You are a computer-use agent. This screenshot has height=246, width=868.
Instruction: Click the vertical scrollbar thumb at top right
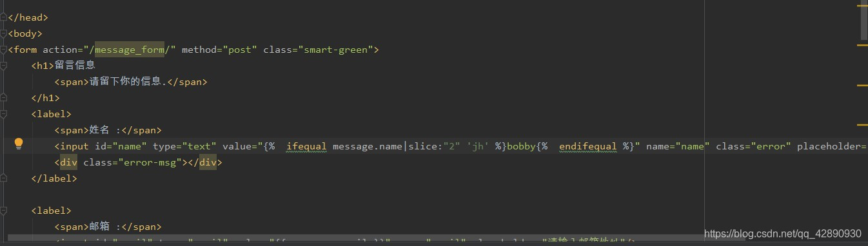pos(863,20)
